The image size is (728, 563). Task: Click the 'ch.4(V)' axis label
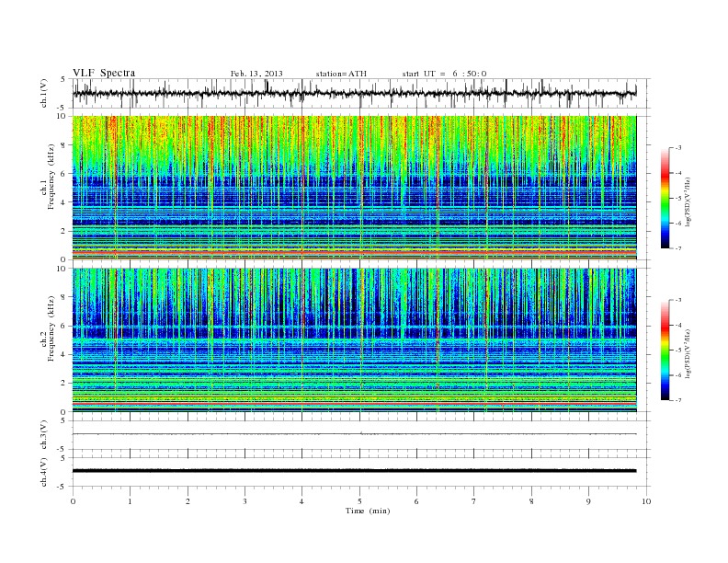click(44, 473)
